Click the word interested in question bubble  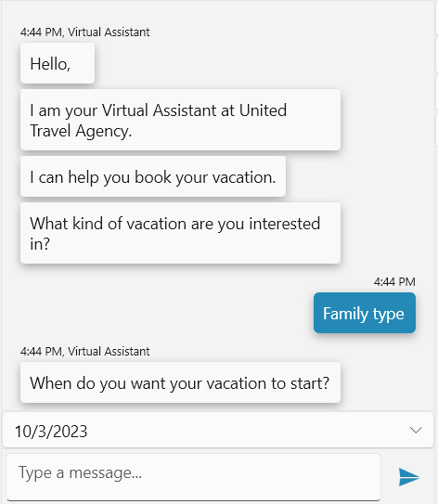pyautogui.click(x=284, y=224)
